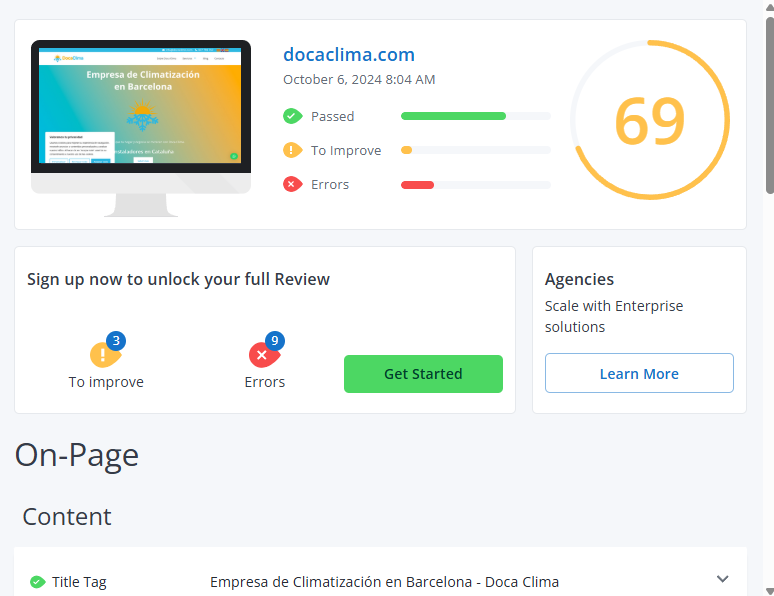The image size is (774, 596).
Task: Click the To improve icon with badge 3
Action: point(105,354)
